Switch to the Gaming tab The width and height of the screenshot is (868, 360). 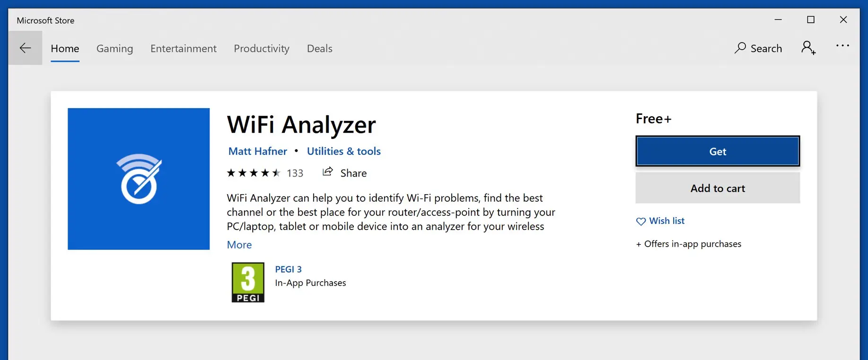(114, 48)
